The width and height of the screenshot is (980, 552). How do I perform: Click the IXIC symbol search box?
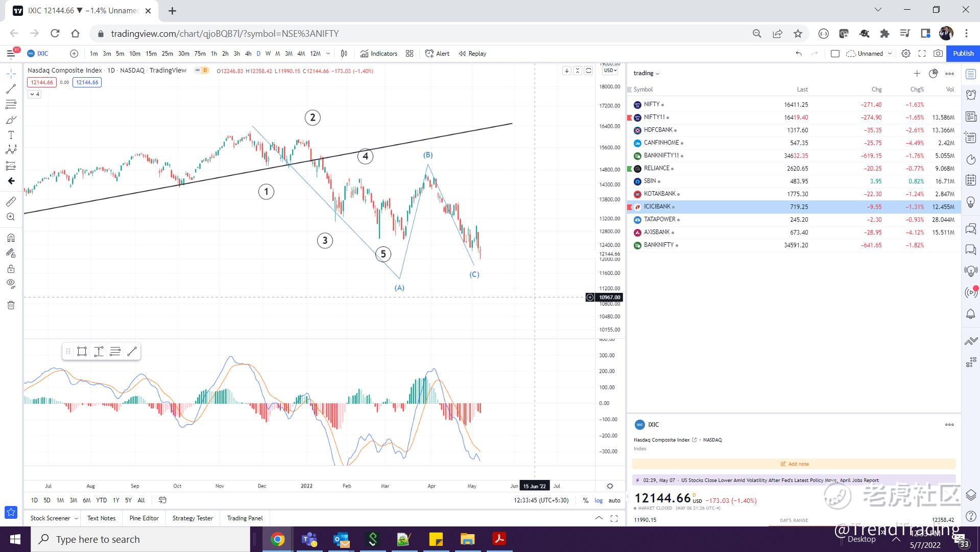42,54
